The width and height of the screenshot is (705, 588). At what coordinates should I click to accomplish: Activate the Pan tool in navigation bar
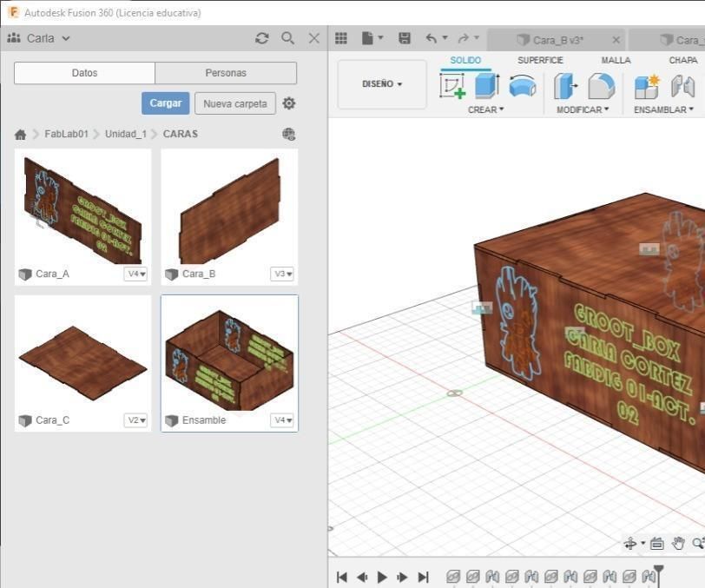(679, 545)
